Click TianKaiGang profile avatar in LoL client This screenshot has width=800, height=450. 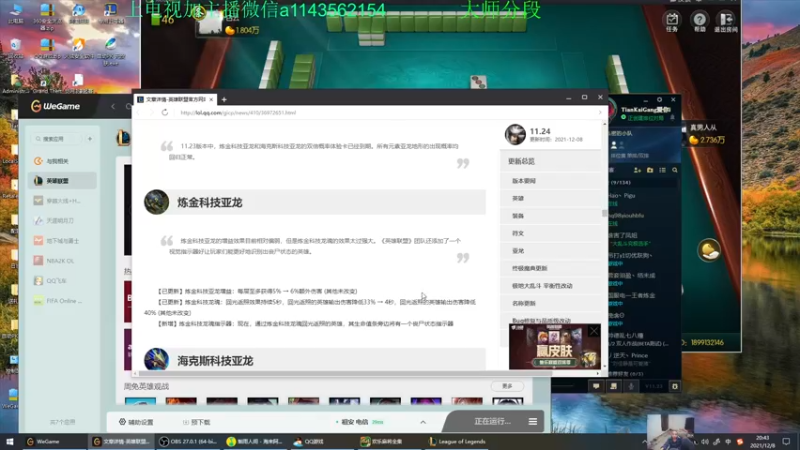click(x=612, y=111)
